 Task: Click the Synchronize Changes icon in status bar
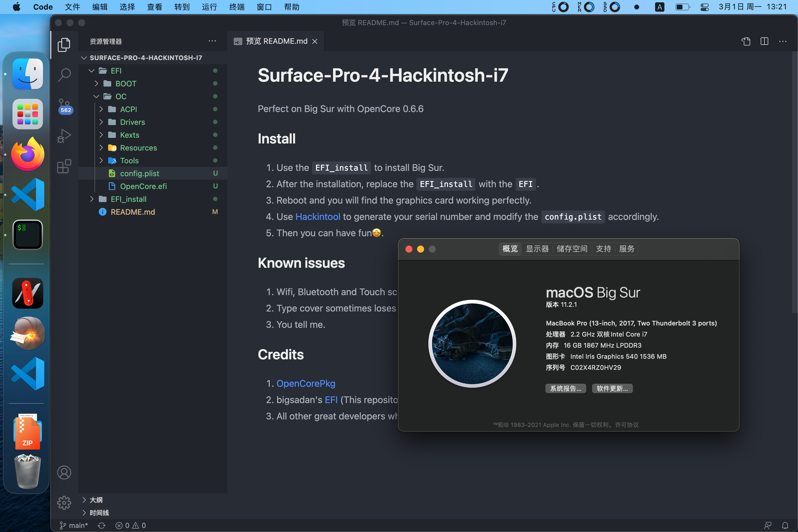(101, 525)
